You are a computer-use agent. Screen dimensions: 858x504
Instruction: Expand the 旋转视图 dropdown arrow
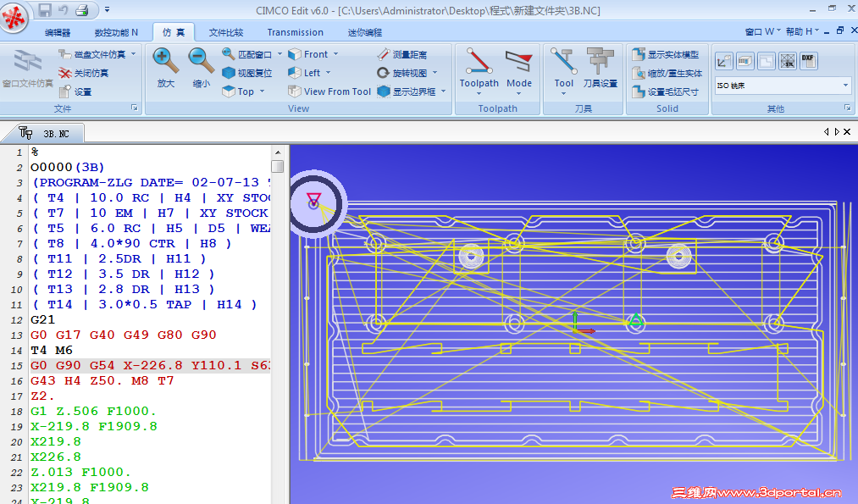click(435, 73)
